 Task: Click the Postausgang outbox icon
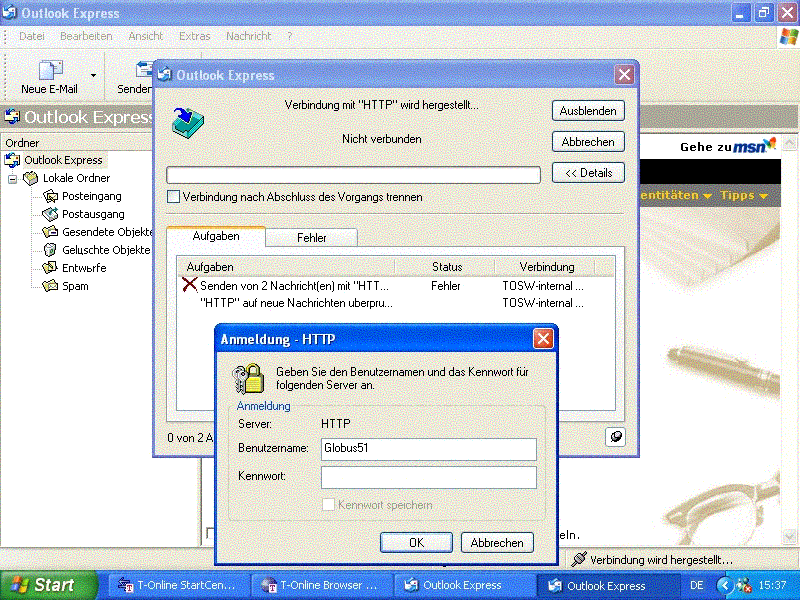(50, 214)
